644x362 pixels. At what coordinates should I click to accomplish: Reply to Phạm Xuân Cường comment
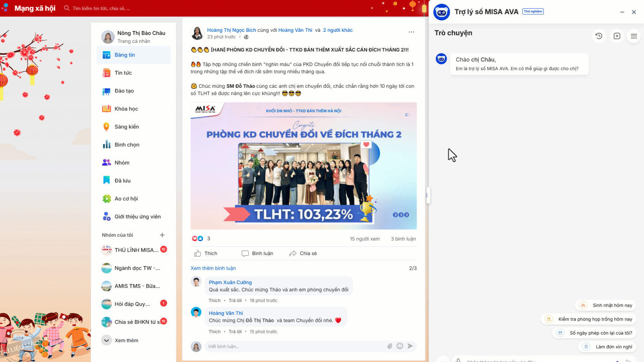pos(235,301)
